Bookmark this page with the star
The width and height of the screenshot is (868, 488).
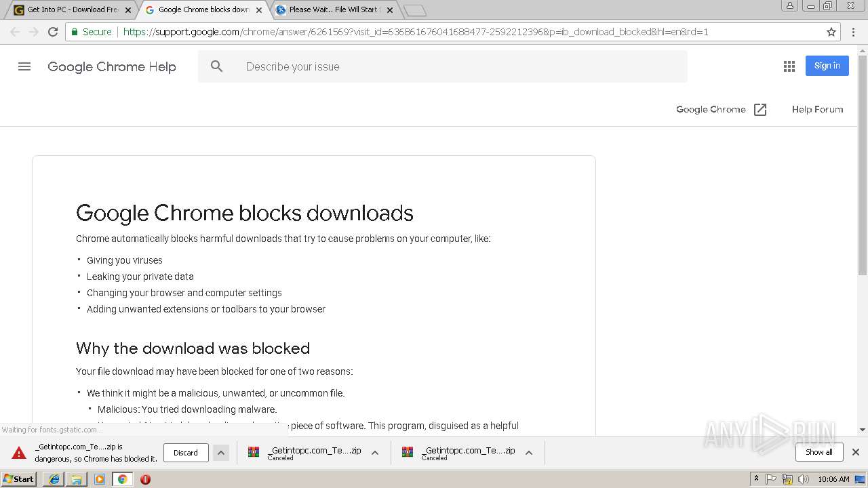[x=831, y=32]
